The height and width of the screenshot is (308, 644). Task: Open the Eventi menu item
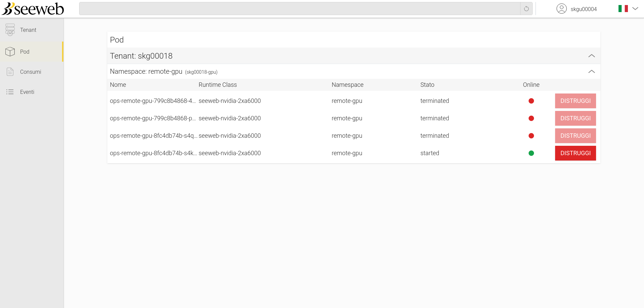pos(27,92)
